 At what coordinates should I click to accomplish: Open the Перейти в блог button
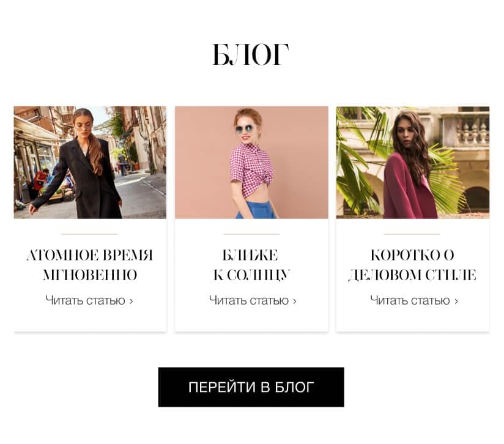251,387
